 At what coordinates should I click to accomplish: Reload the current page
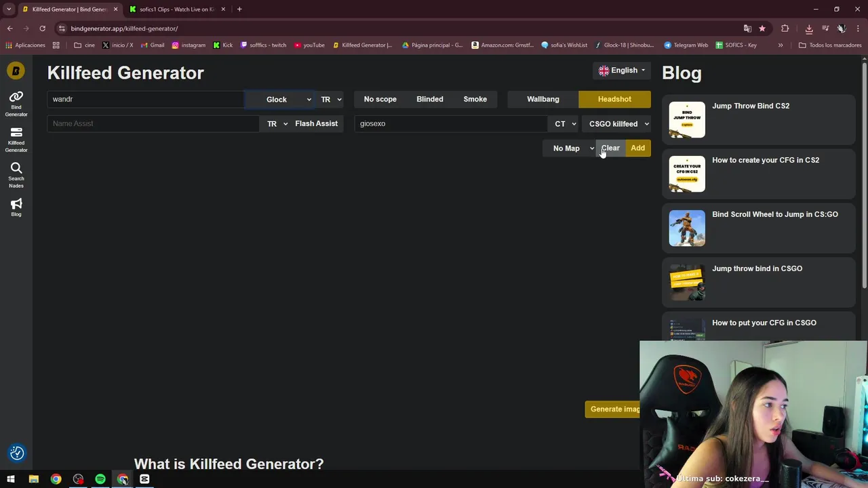(x=42, y=28)
